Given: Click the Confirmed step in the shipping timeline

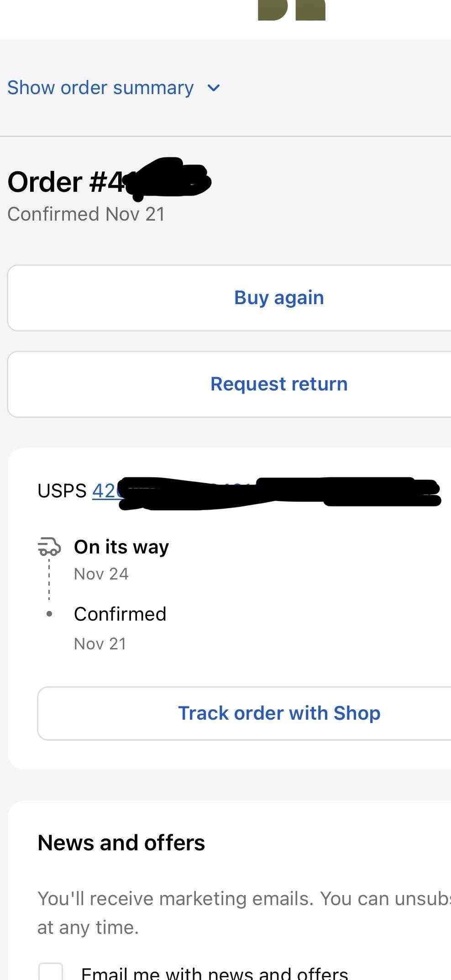Looking at the screenshot, I should click(x=120, y=614).
